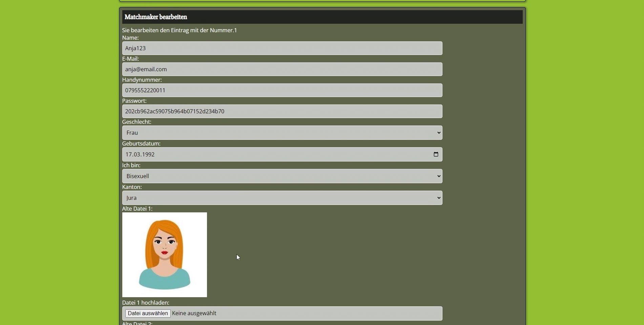The image size is (644, 325).
Task: Select the Handynummer input field
Action: click(282, 90)
